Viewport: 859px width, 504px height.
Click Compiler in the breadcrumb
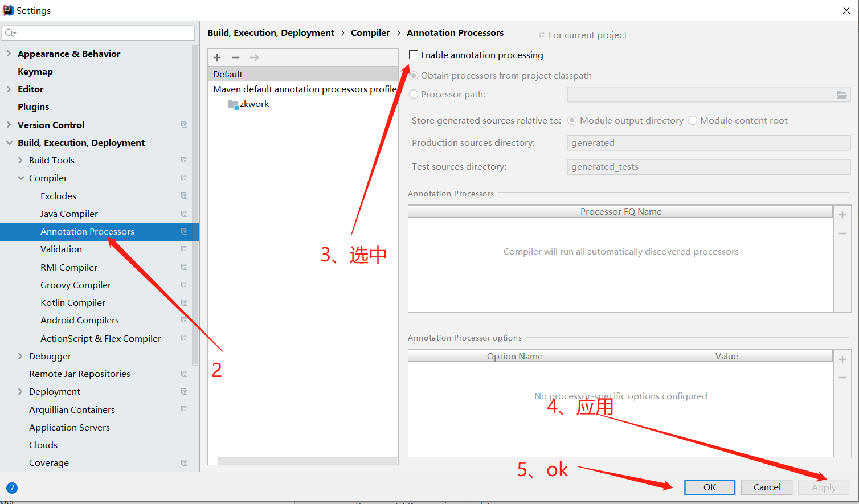(370, 33)
